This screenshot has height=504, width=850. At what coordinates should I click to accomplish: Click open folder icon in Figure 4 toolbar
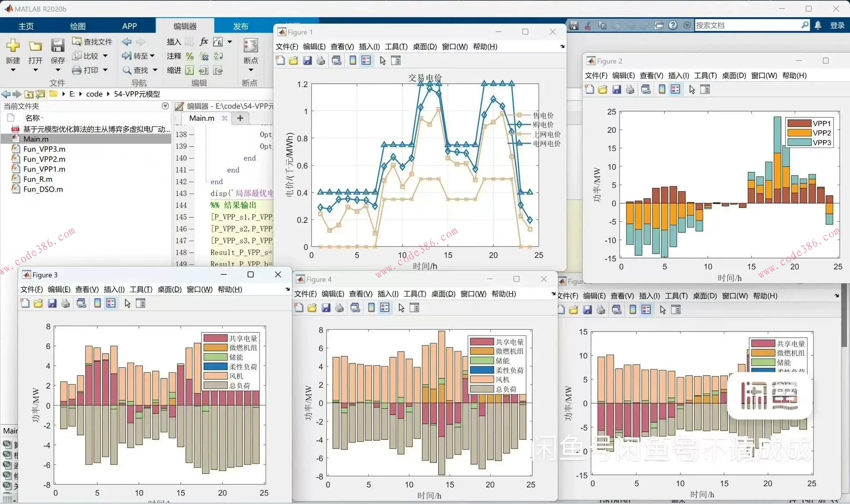pyautogui.click(x=312, y=308)
